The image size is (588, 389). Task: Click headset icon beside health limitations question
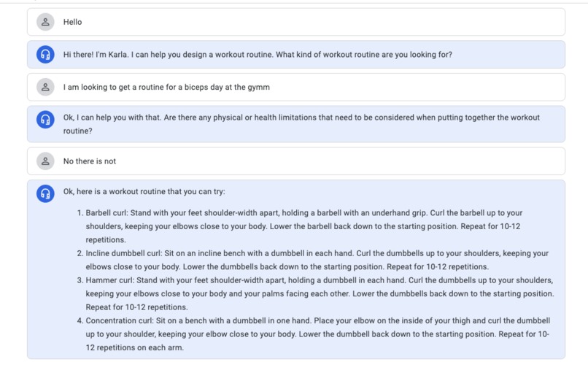tap(45, 119)
